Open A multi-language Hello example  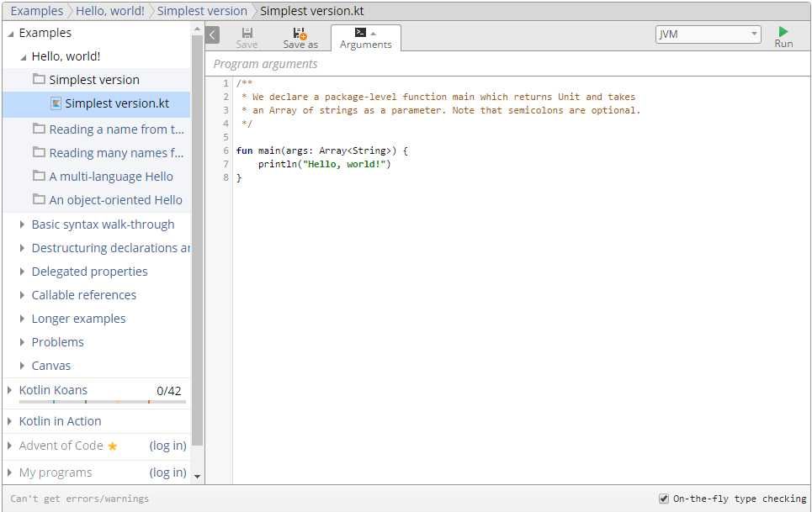[111, 177]
